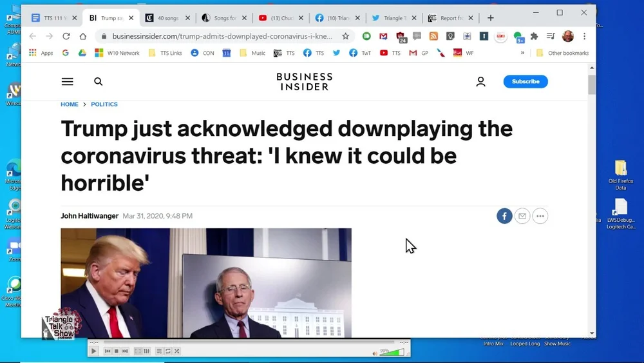The height and width of the screenshot is (363, 644).
Task: Open more sharing options (ellipsis)
Action: point(540,216)
